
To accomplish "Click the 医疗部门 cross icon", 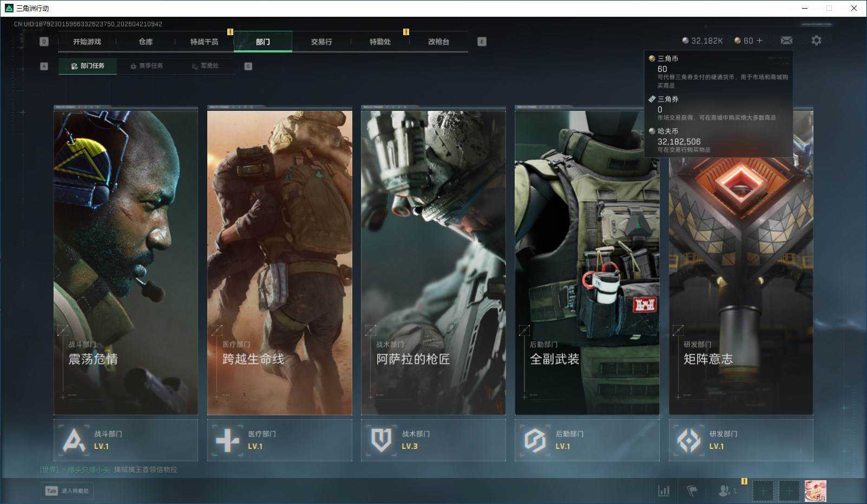I will (227, 440).
